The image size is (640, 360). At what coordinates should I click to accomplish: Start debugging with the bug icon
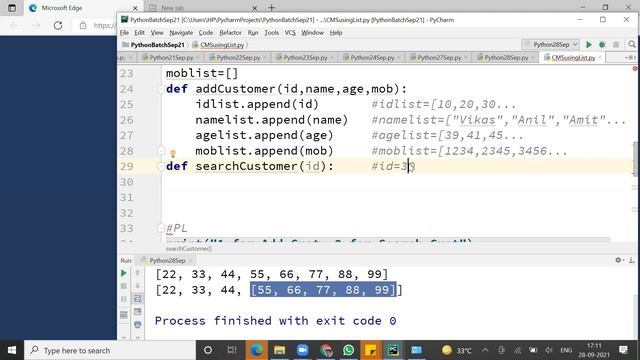[602, 44]
